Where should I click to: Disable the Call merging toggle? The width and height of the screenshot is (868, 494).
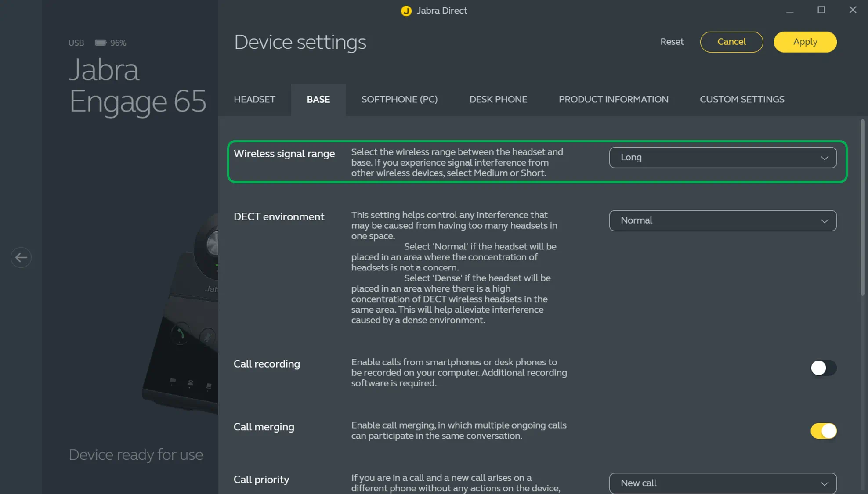(x=823, y=431)
